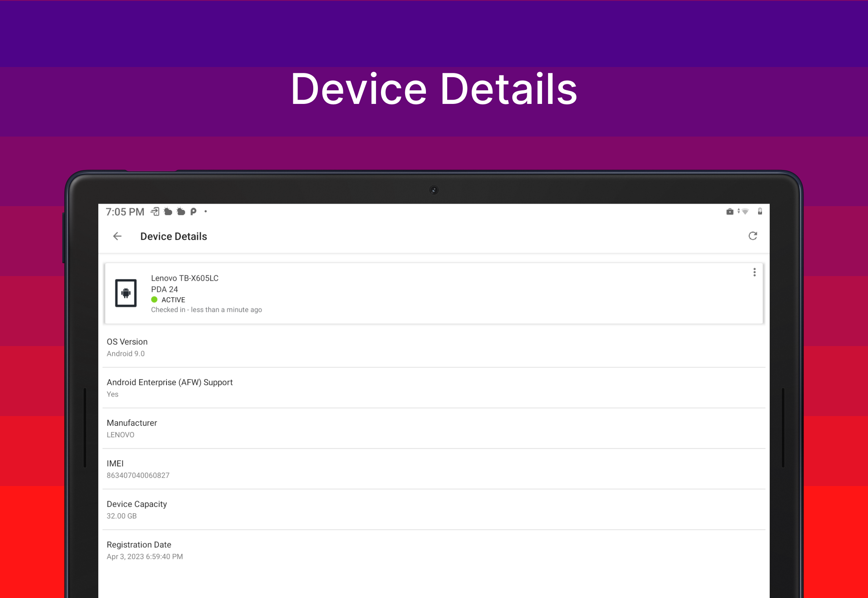Tap the work briefcase status icon

click(730, 212)
